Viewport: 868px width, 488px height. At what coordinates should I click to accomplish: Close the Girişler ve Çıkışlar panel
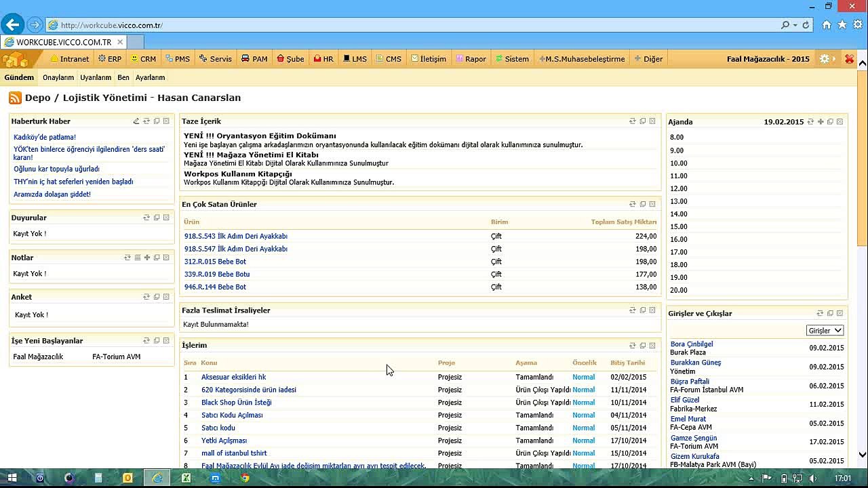840,313
